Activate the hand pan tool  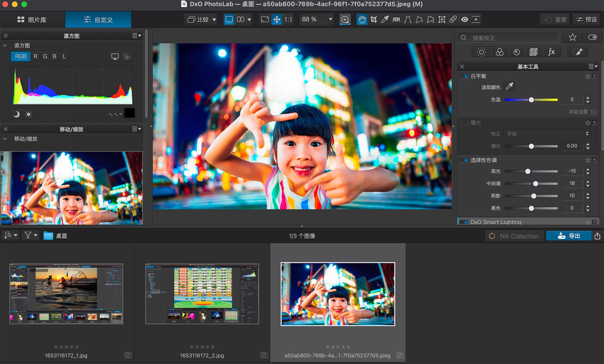click(x=362, y=20)
